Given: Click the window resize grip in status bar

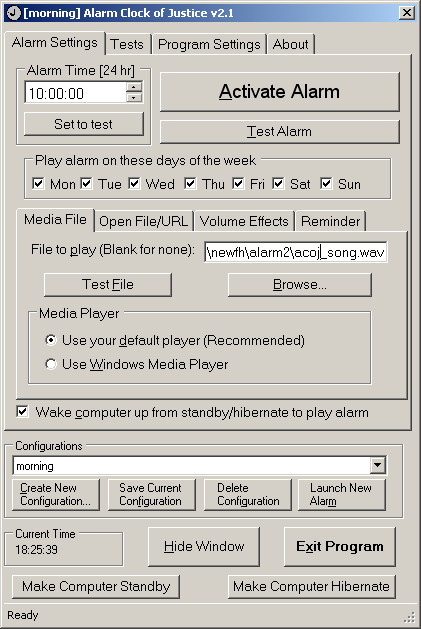Looking at the screenshot, I should tap(409, 617).
